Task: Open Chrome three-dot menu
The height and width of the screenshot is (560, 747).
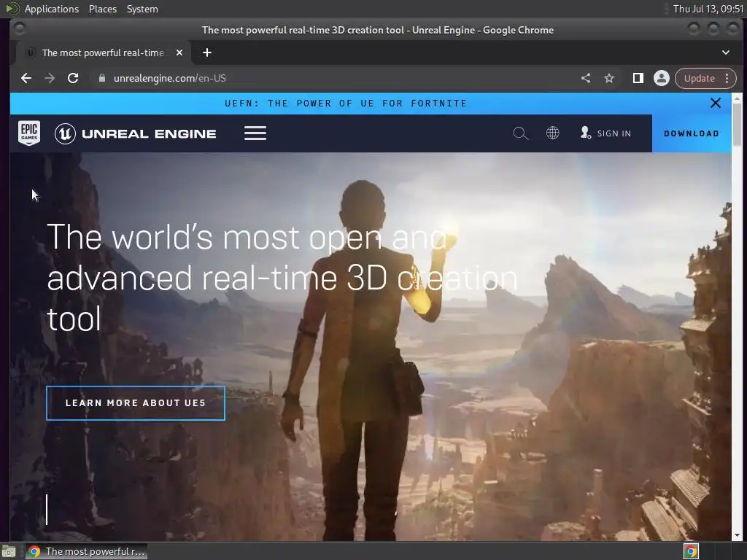Action: click(x=727, y=78)
